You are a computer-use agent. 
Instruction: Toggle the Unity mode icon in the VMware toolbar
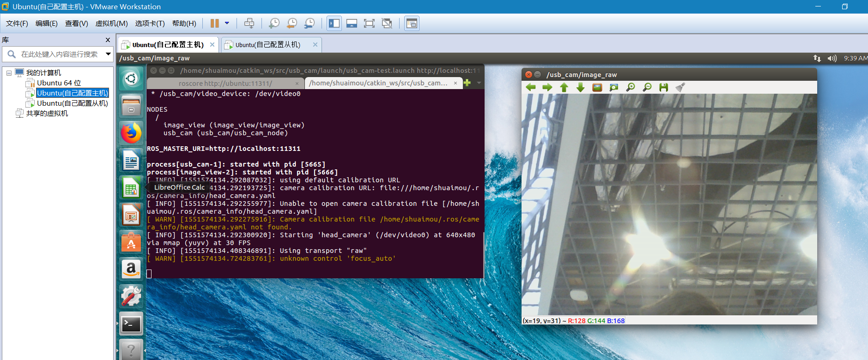[387, 23]
